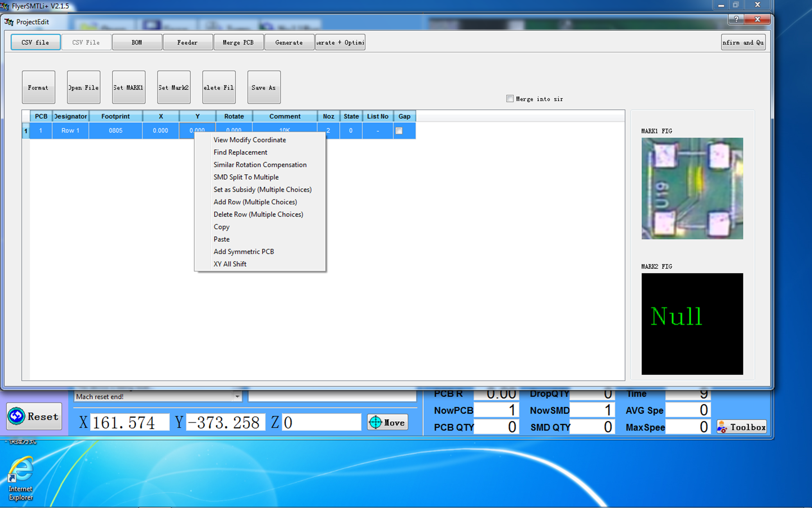This screenshot has width=812, height=508.
Task: Open the Generate + Optimize tab
Action: pos(340,42)
